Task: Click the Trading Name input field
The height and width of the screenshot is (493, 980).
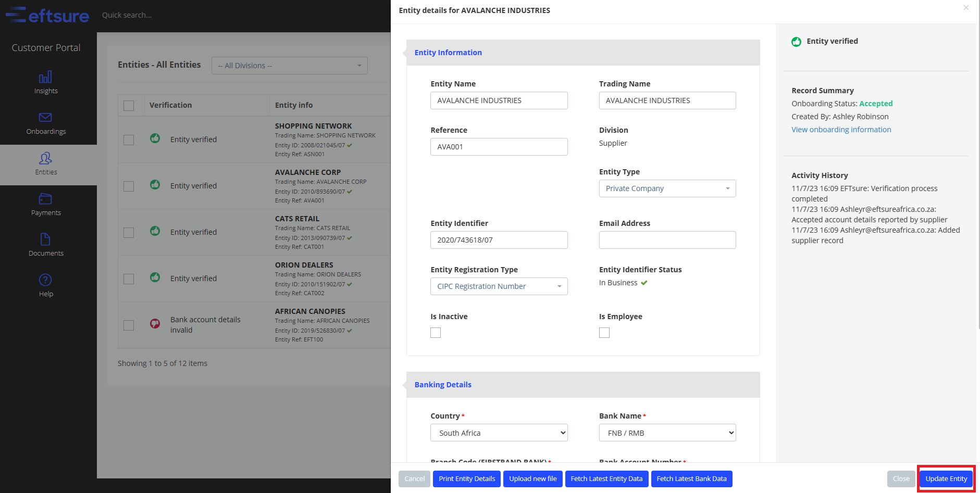Action: click(x=667, y=100)
